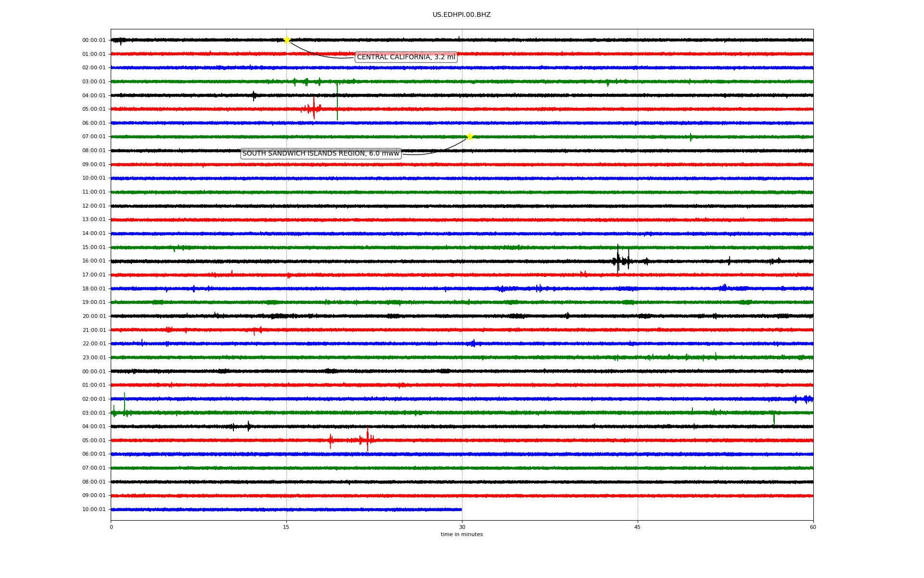The height and width of the screenshot is (578, 924).
Task: Click the tall green spike below the 03:00:01 trace
Action: (x=337, y=101)
